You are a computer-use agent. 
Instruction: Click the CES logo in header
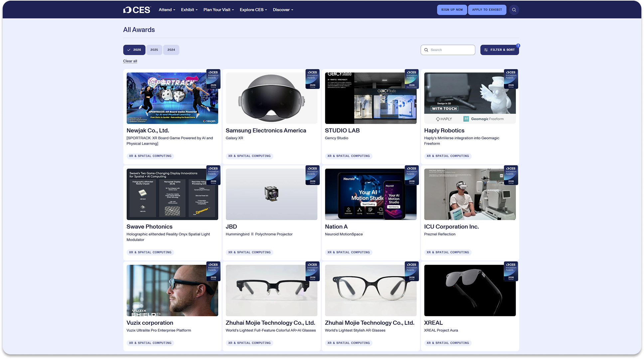tap(137, 10)
